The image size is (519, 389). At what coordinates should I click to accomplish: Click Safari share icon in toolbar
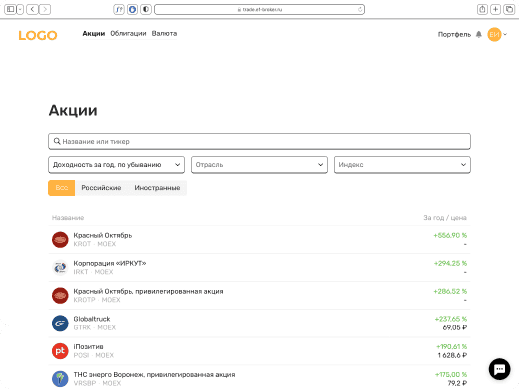click(x=482, y=9)
